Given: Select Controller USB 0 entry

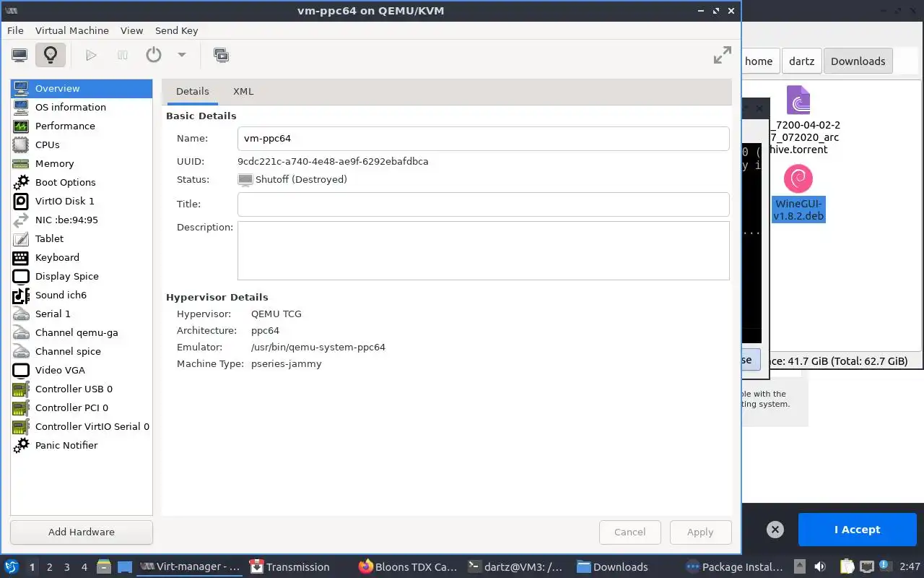Looking at the screenshot, I should (82, 389).
